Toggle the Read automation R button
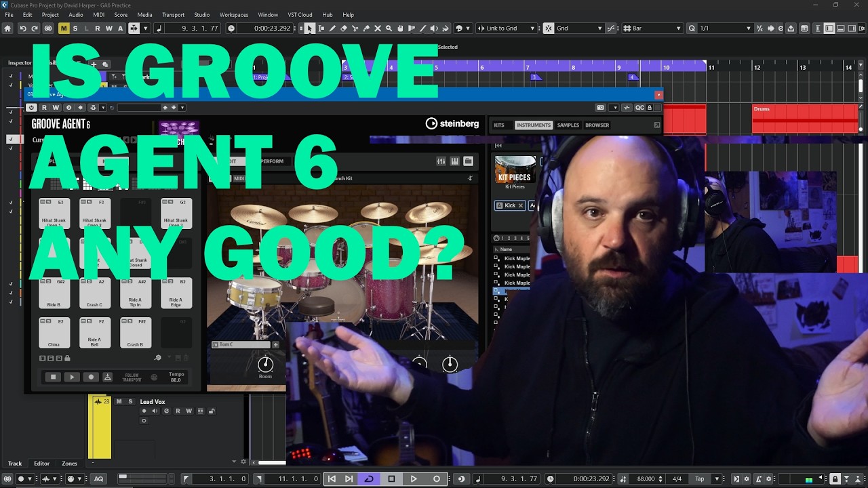The height and width of the screenshot is (488, 868). 98,28
